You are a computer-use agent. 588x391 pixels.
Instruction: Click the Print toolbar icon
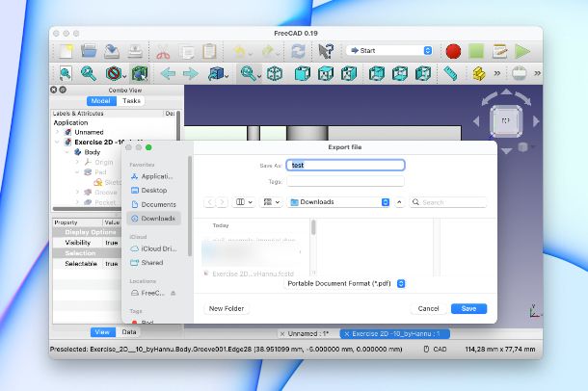point(135,51)
